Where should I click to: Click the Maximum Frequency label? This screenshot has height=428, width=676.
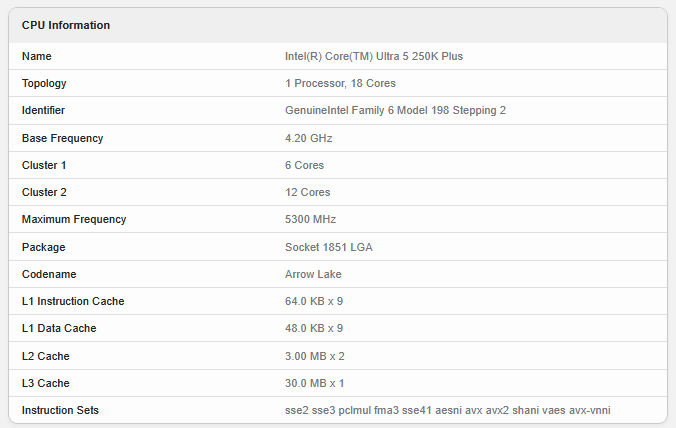click(74, 219)
